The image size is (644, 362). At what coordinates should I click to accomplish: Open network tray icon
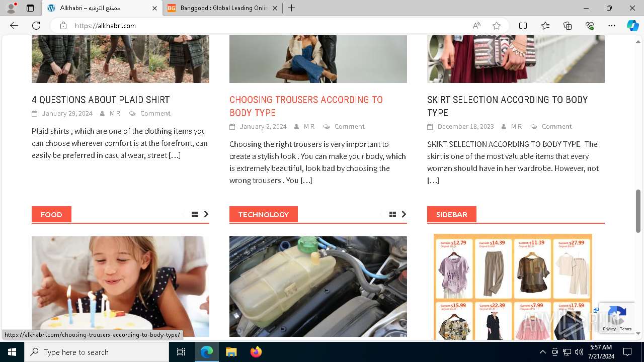coord(567,352)
